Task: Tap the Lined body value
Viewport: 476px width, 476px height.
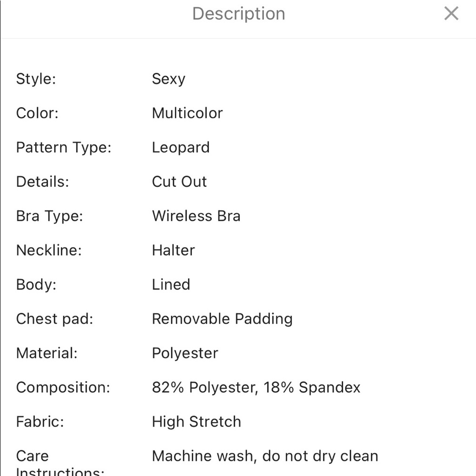Action: coord(171,285)
